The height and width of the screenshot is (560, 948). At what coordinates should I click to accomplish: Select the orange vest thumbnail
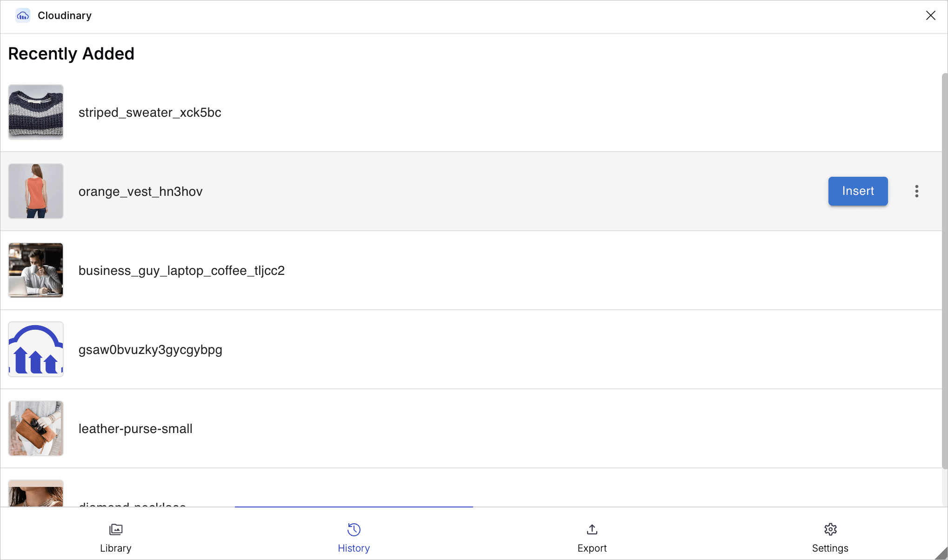tap(36, 191)
